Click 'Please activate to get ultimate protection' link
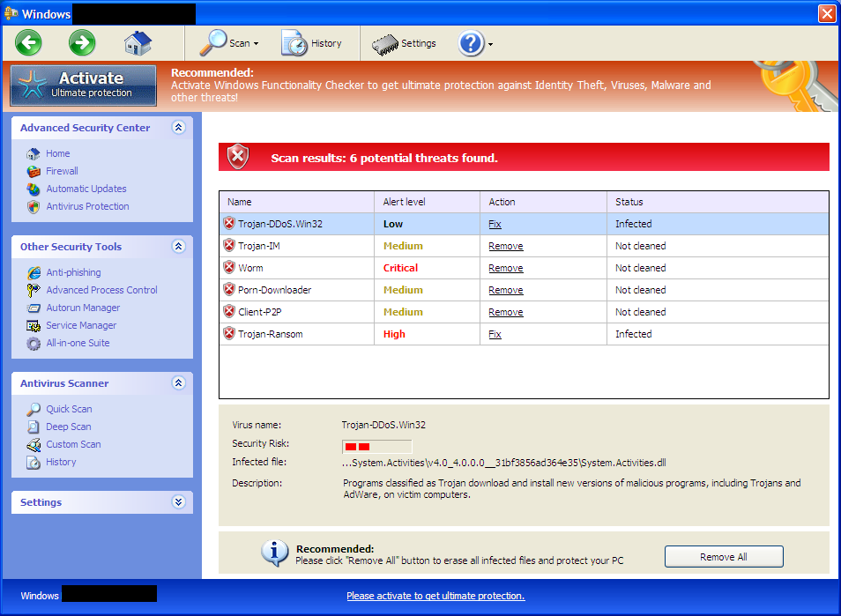Image resolution: width=841 pixels, height=616 pixels. 435,596
